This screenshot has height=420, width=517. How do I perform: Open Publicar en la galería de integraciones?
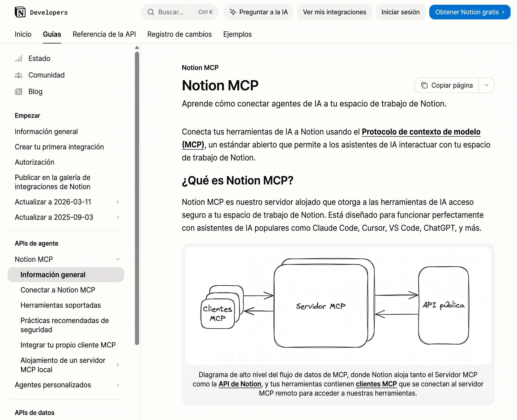(53, 182)
